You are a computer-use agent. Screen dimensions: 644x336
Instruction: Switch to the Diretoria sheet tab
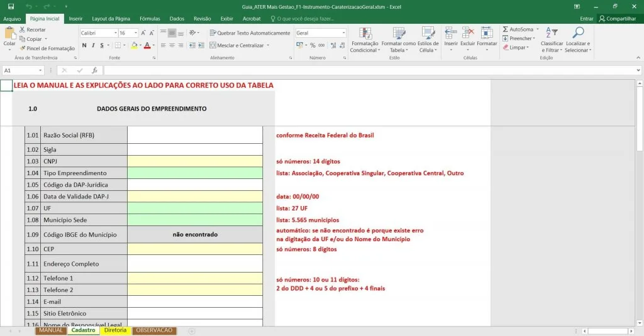tap(115, 330)
